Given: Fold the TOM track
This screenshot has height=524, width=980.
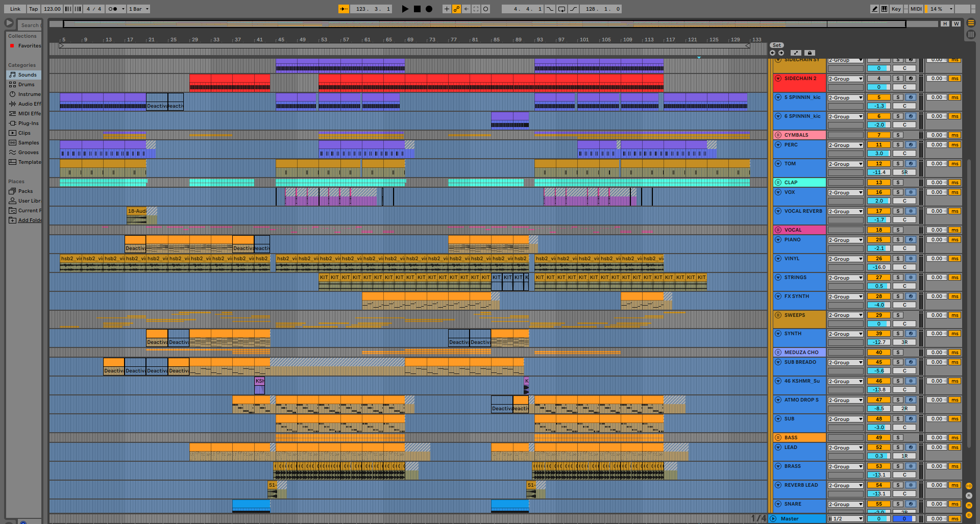Looking at the screenshot, I should pos(778,164).
